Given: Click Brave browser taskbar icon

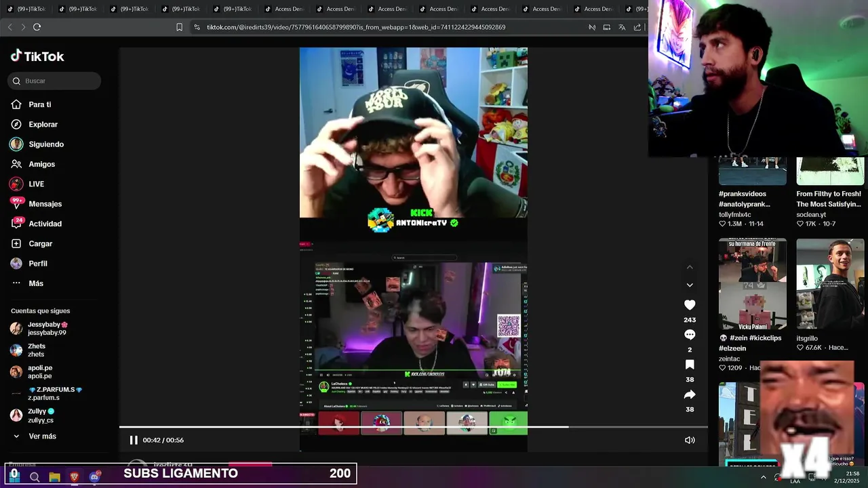Looking at the screenshot, I should (x=75, y=477).
